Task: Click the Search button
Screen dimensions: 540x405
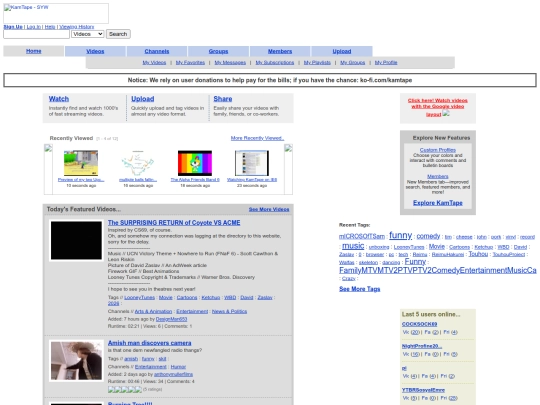Action: [x=118, y=34]
